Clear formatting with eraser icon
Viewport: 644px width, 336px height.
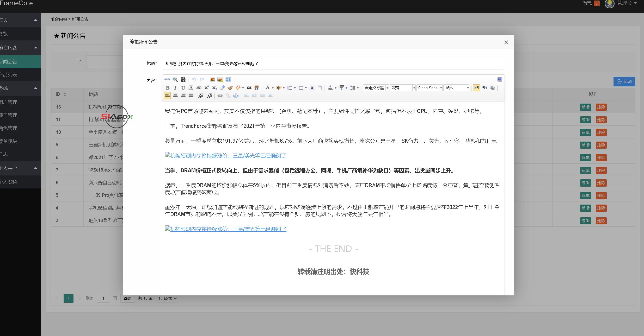click(222, 88)
